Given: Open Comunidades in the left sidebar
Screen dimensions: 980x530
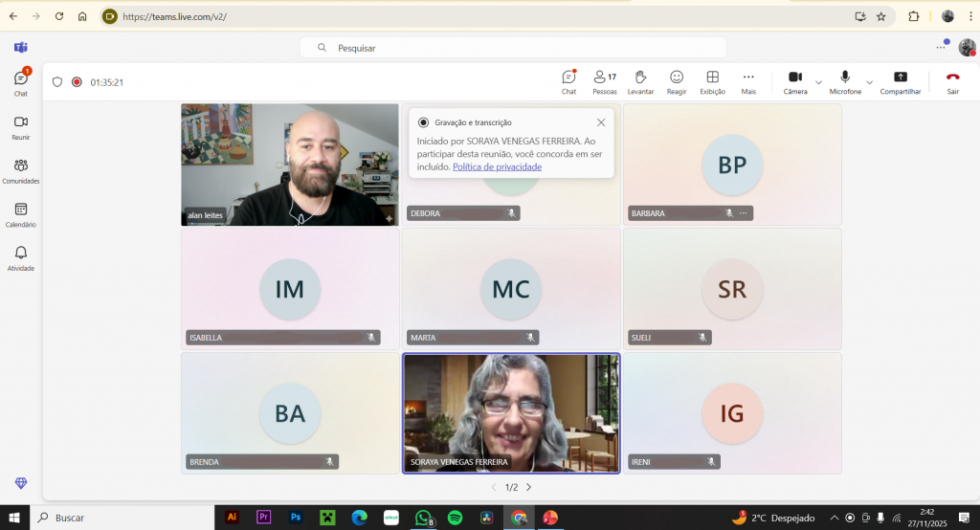Looking at the screenshot, I should (21, 169).
